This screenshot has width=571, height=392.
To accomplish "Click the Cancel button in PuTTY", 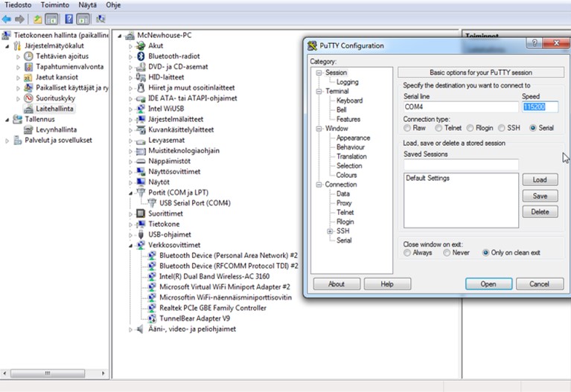I will [x=539, y=284].
